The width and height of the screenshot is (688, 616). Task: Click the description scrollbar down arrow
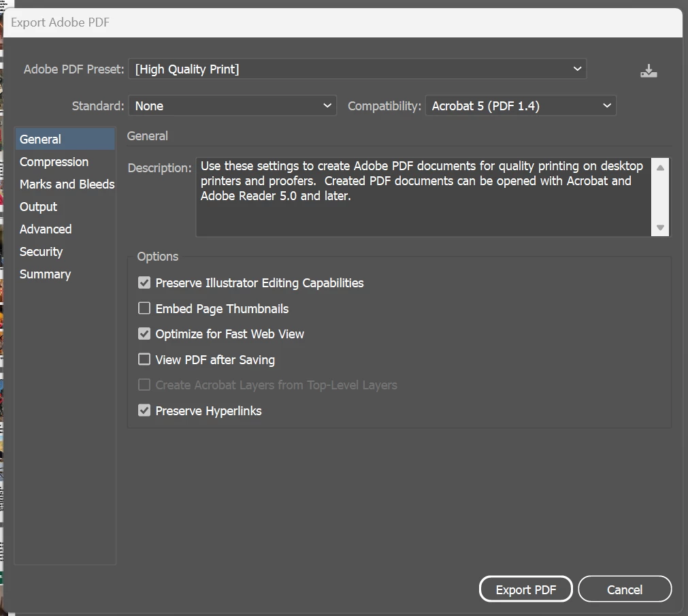pos(660,227)
